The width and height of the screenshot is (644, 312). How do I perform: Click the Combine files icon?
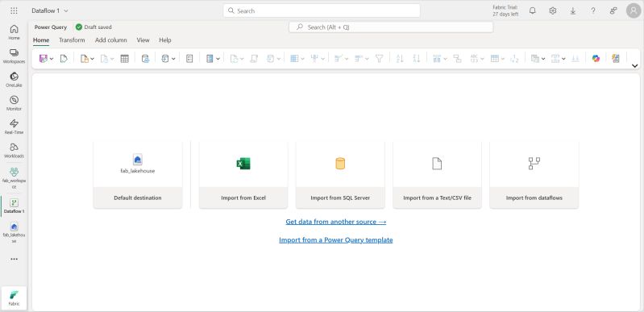pos(575,59)
